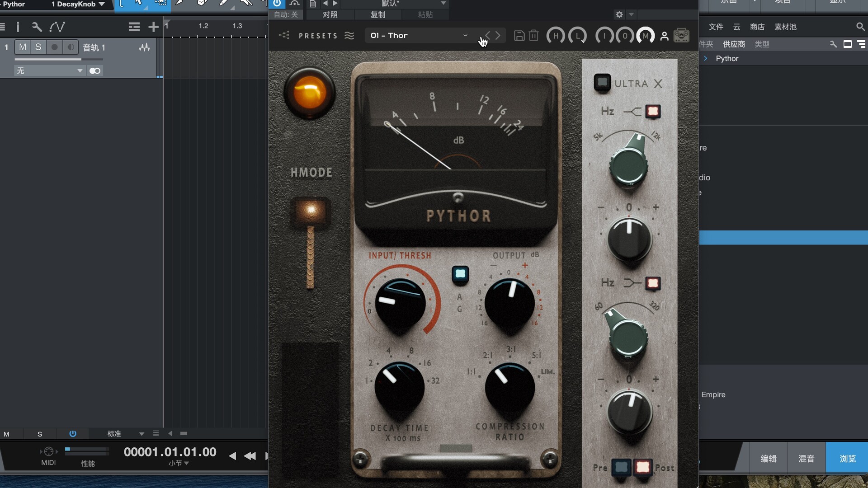Toggle the A/G blue switch
This screenshot has height=488, width=868.
[460, 274]
